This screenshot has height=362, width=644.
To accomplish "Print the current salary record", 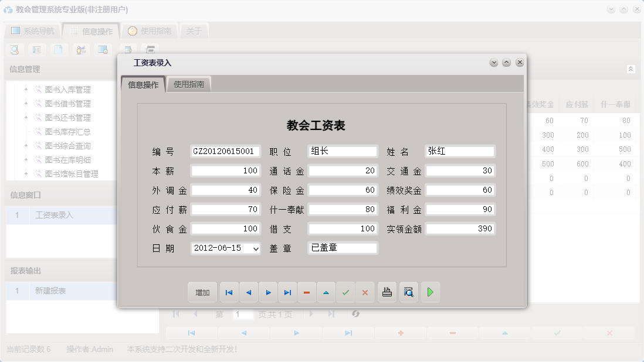I will 387,292.
